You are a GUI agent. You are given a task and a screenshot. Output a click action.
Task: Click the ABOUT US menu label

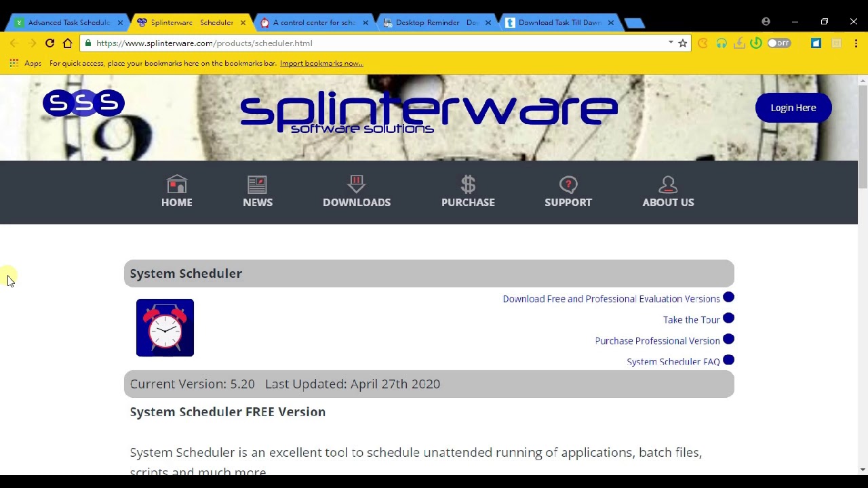668,202
